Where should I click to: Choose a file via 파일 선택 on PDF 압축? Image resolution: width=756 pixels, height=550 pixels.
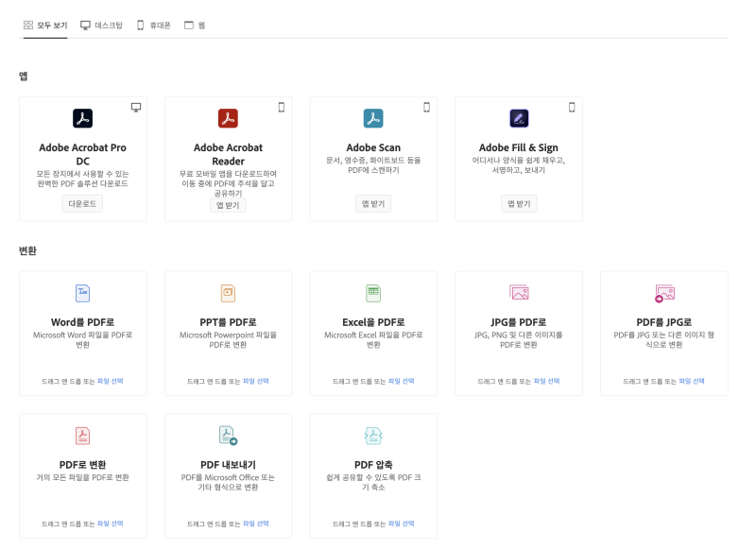coord(402,524)
